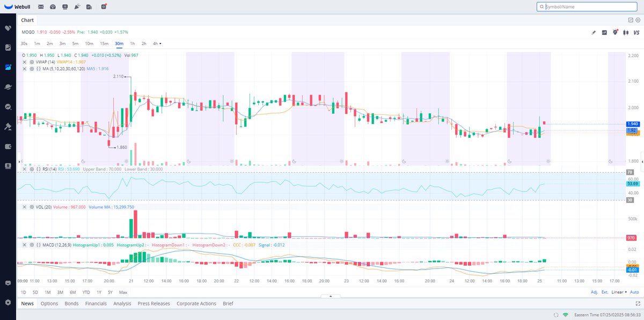Open the Linear scale dropdown
Viewport: 644px width, 320px height.
[x=619, y=292]
